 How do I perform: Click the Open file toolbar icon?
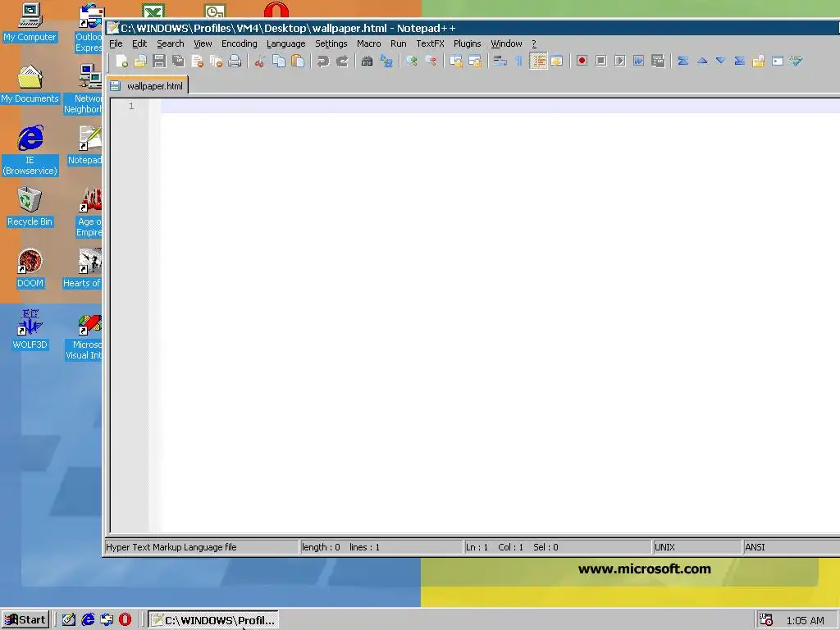point(140,61)
